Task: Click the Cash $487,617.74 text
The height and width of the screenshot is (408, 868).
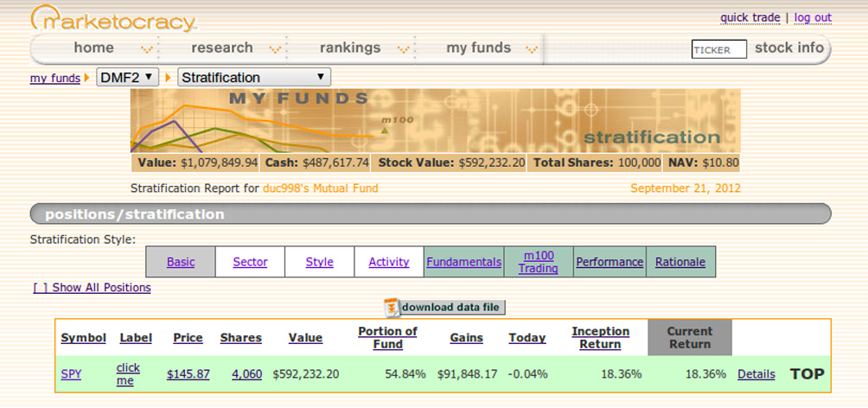Action: [317, 163]
